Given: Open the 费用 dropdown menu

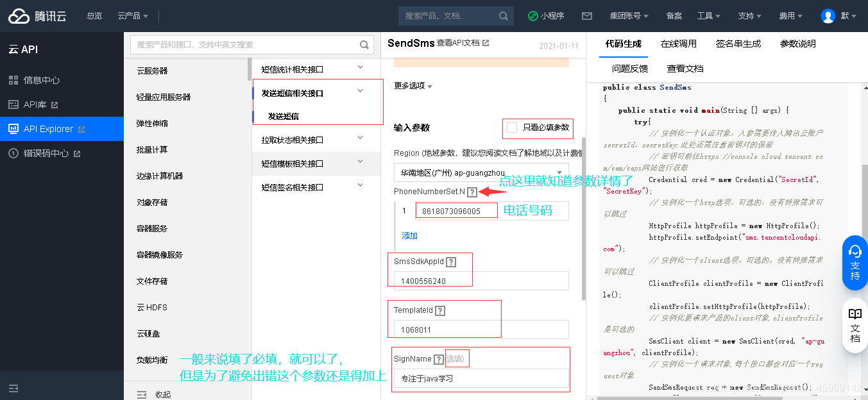Looking at the screenshot, I should (x=790, y=16).
